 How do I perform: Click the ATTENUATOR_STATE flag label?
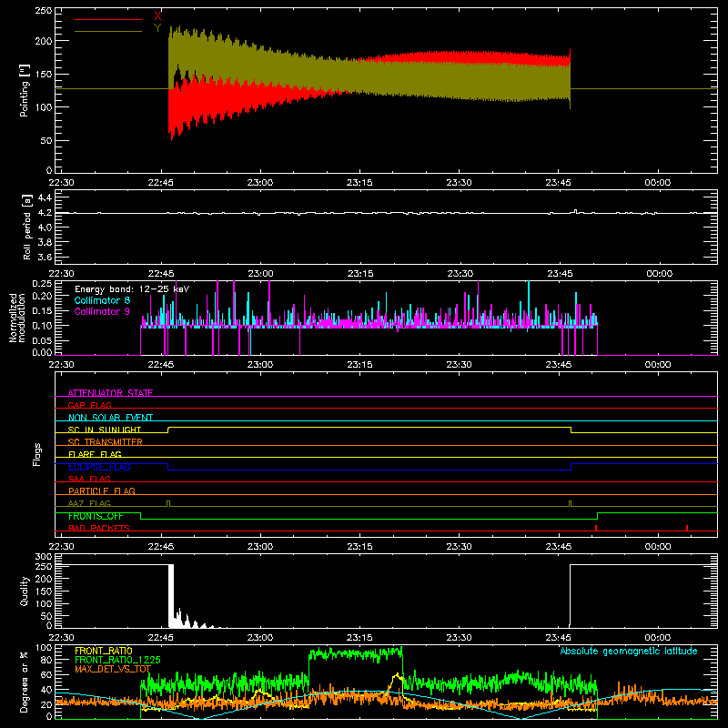(110, 393)
